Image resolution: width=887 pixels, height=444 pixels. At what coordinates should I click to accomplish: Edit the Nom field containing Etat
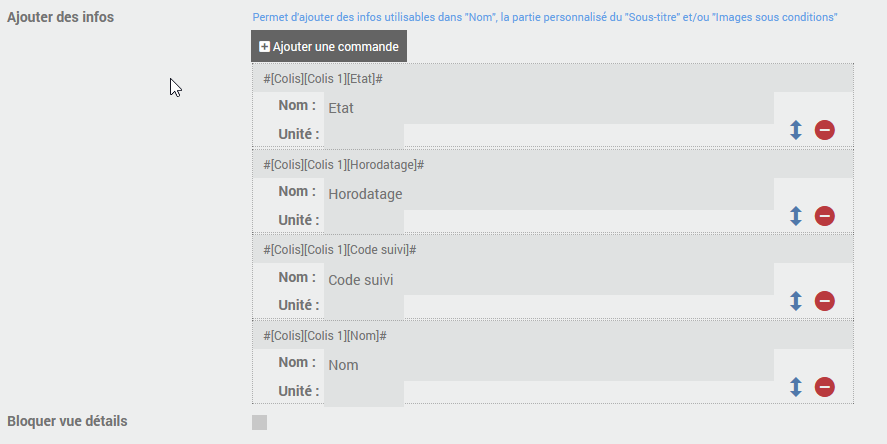point(548,108)
